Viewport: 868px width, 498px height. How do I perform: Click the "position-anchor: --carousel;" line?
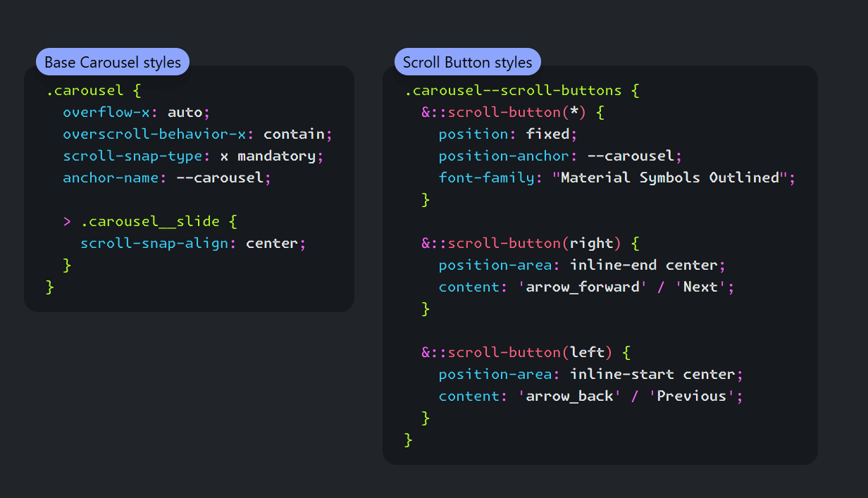[x=560, y=156]
